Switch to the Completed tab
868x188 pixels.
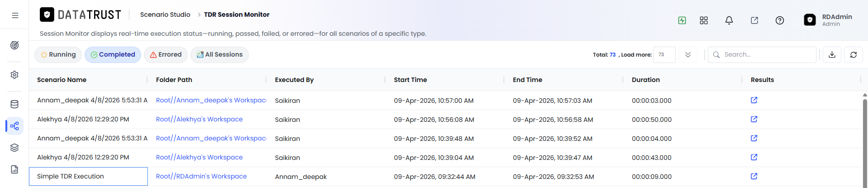(x=113, y=55)
